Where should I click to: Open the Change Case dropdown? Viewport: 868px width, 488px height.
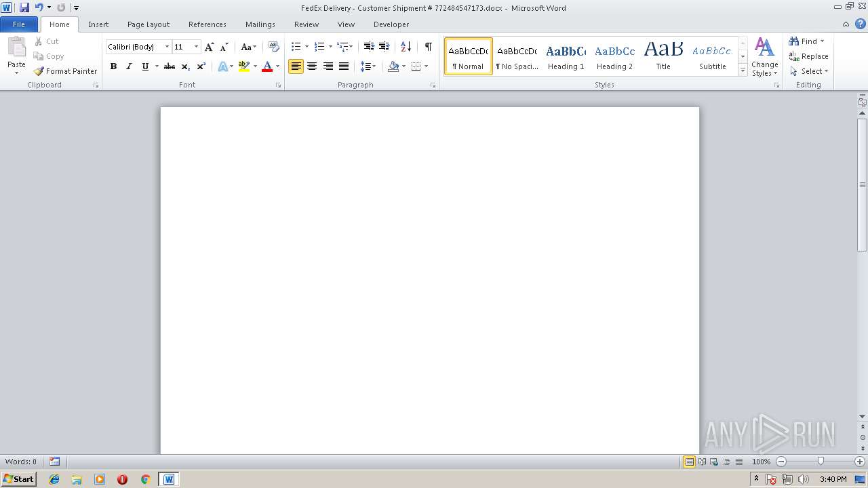pos(248,47)
